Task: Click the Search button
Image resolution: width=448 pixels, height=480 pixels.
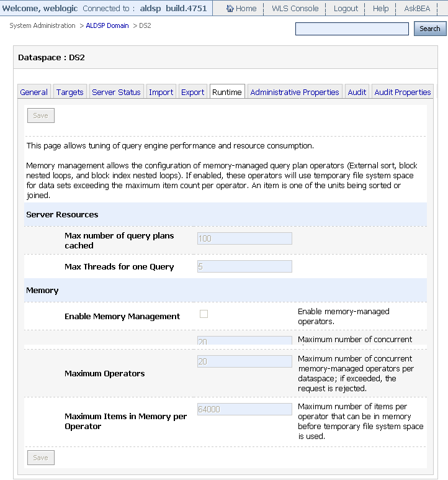Action: [x=430, y=29]
